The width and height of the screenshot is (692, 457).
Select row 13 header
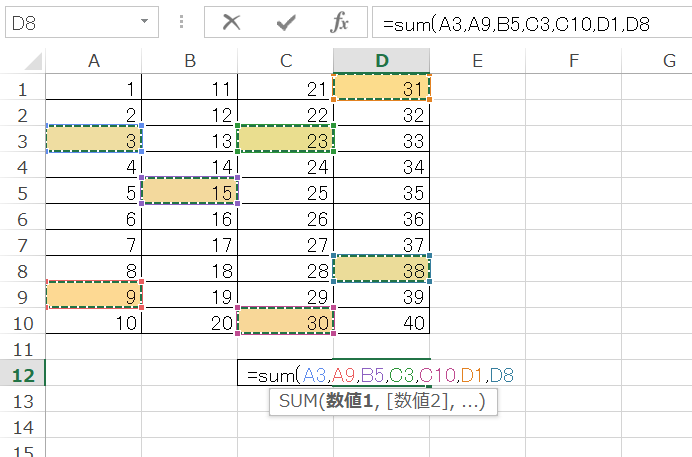coord(23,399)
